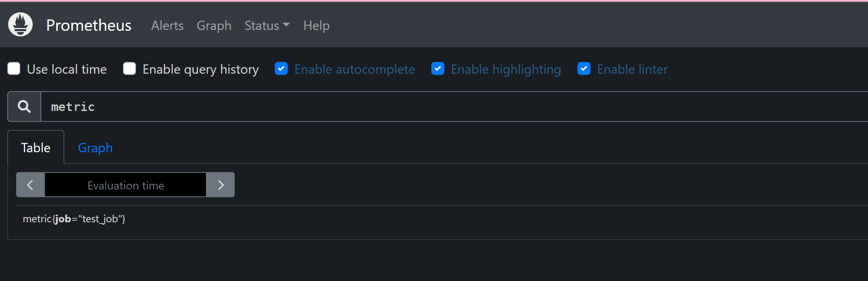The image size is (868, 281).
Task: Disable the autocomplete checkbox
Action: pos(281,69)
